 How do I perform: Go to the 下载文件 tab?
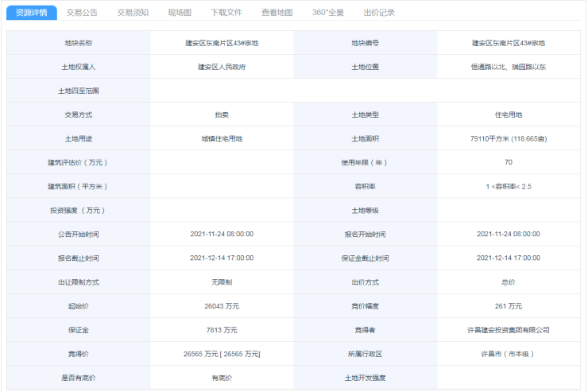coord(226,13)
